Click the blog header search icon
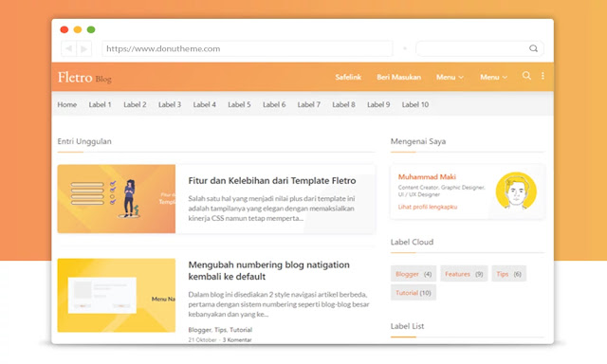This screenshot has width=607, height=364. pyautogui.click(x=526, y=76)
